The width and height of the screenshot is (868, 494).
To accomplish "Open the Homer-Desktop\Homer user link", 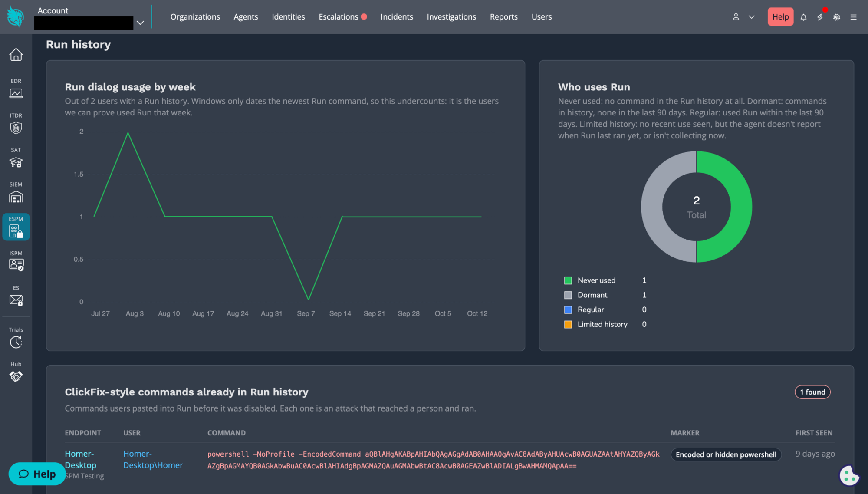I will [153, 459].
